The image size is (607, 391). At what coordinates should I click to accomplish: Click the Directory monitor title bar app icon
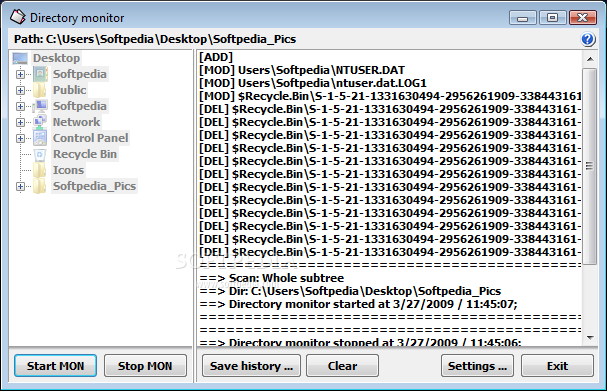tap(17, 17)
